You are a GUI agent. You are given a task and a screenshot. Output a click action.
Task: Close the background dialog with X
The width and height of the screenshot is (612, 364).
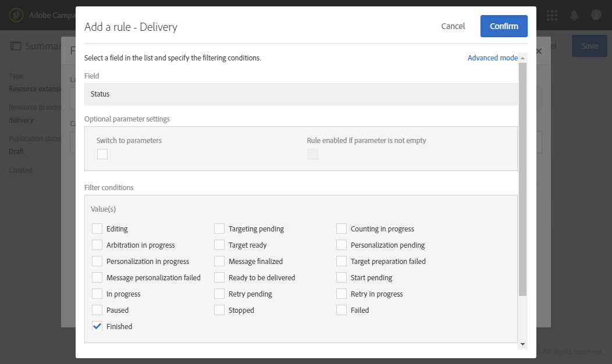click(x=539, y=51)
